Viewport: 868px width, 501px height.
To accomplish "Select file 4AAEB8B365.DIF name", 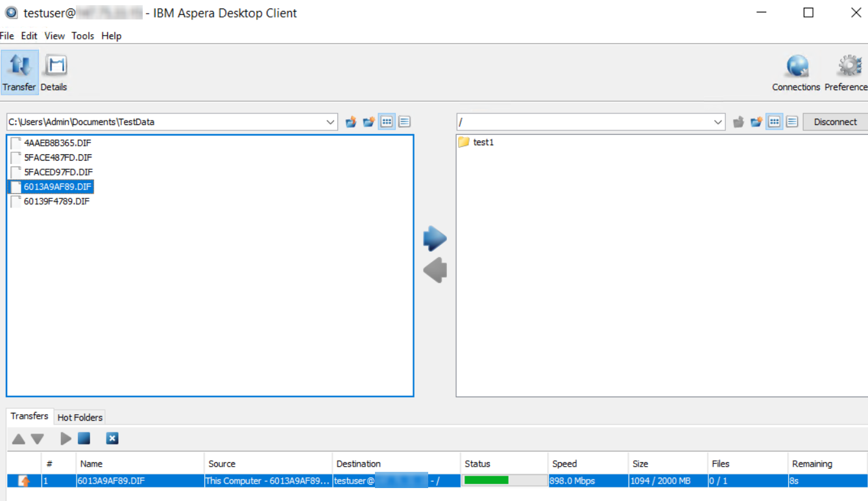I will [57, 143].
